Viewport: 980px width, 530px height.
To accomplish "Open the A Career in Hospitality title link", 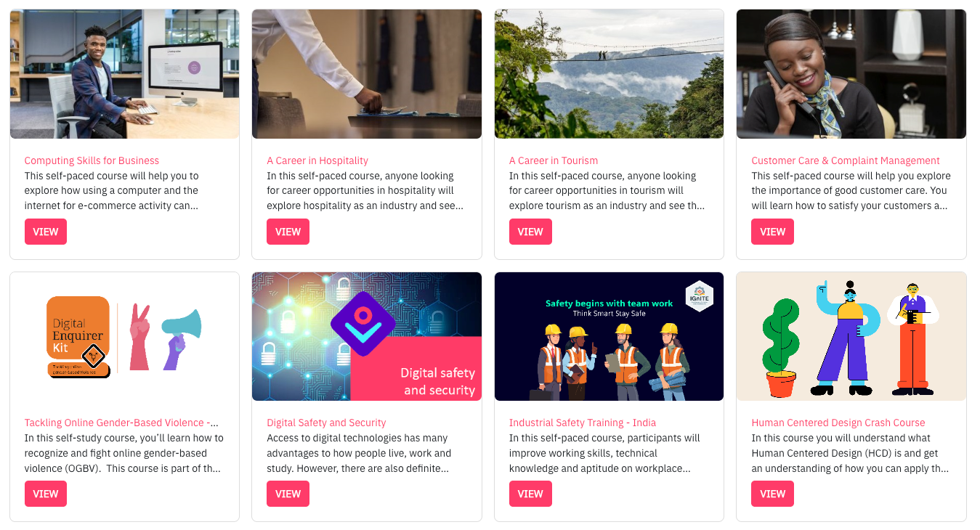I will point(317,160).
